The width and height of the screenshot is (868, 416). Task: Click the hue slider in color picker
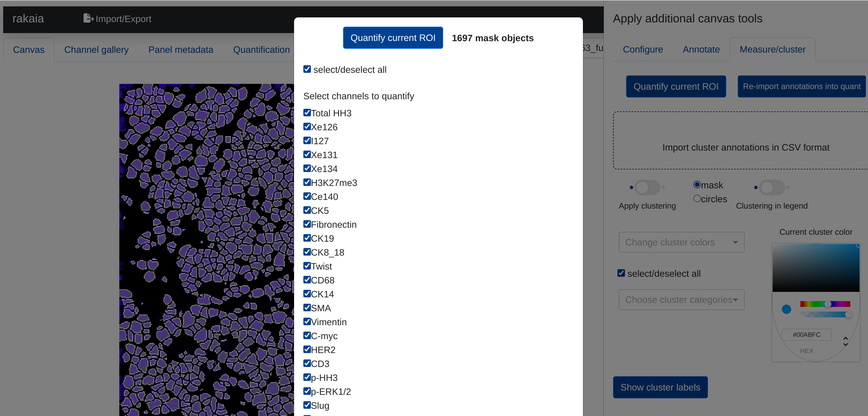click(x=825, y=304)
